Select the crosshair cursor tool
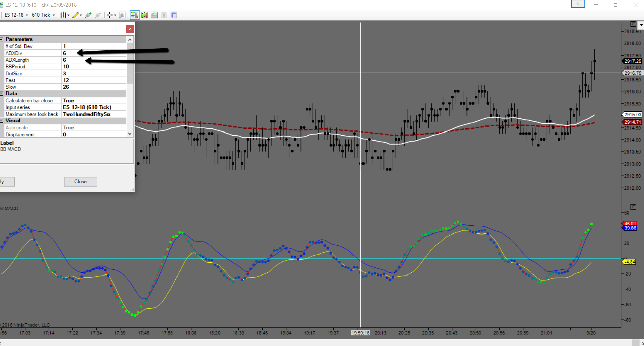The width and height of the screenshot is (644, 346). (x=109, y=15)
